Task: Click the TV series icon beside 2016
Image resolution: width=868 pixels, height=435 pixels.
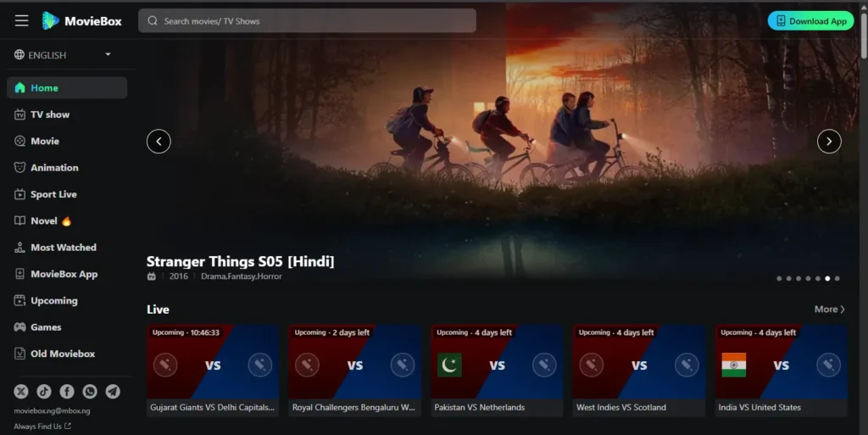Action: (151, 276)
